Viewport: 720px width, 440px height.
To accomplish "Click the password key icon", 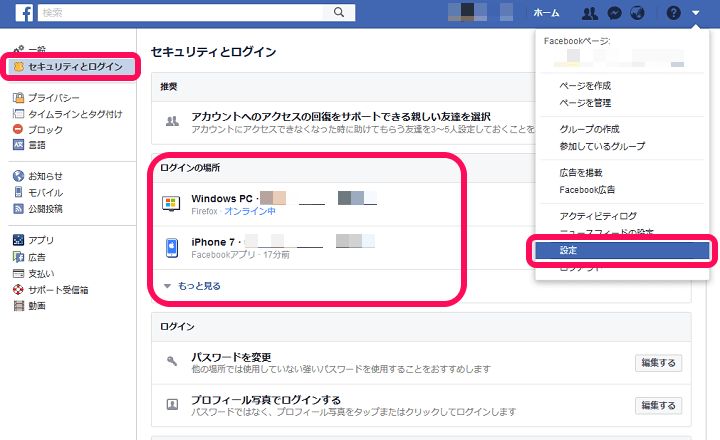I will coord(172,361).
